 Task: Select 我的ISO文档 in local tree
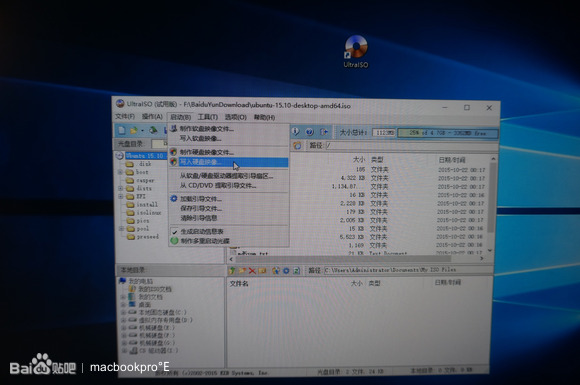155,289
